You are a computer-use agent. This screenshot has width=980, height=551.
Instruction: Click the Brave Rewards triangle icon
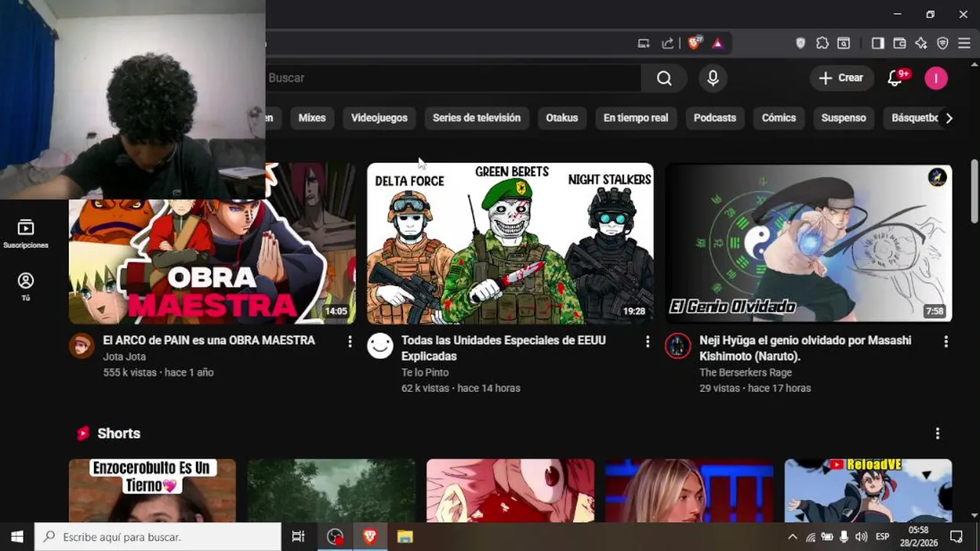coord(718,44)
